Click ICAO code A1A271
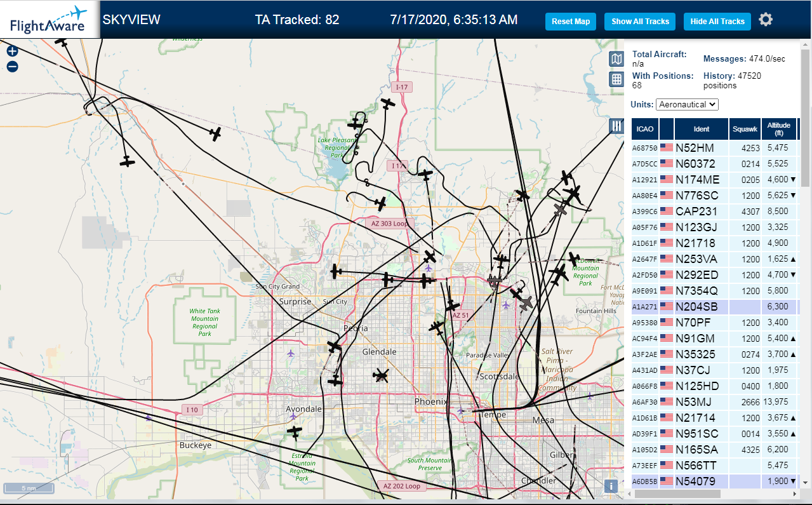Screen dimensions: 812x505 644,307
